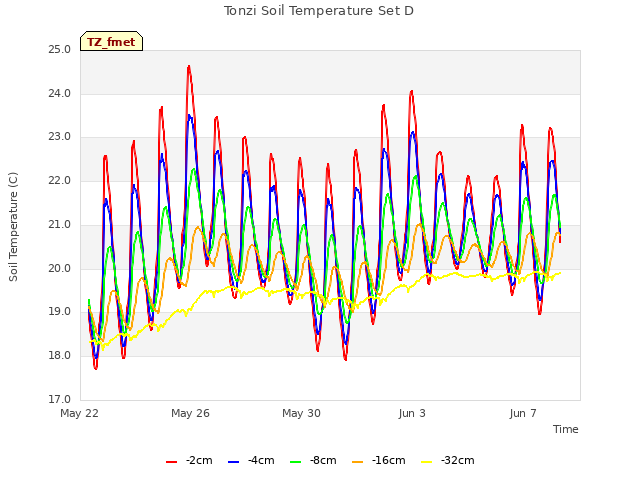Click the Soil Temperature (C) axis label
The height and width of the screenshot is (480, 640).
(x=13, y=227)
